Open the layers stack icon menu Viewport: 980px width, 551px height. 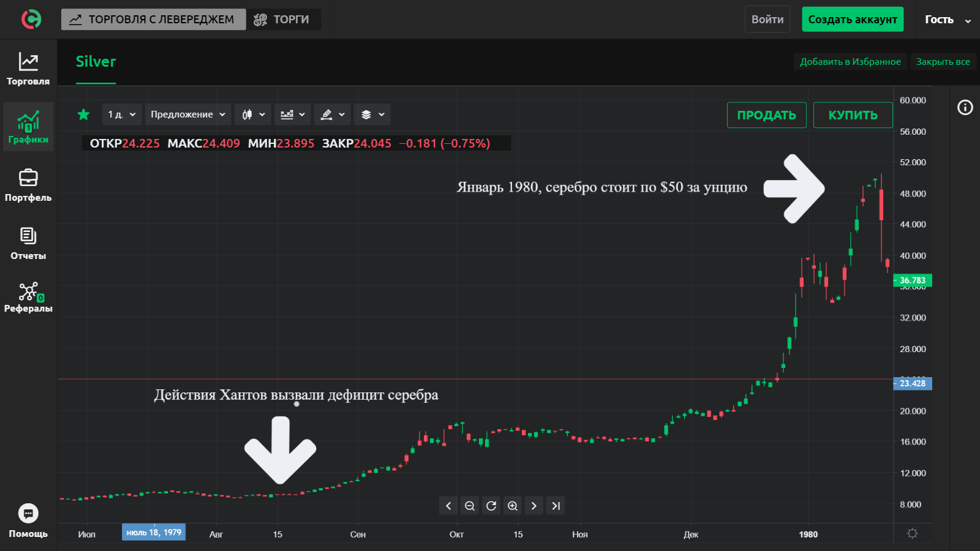pyautogui.click(x=372, y=114)
